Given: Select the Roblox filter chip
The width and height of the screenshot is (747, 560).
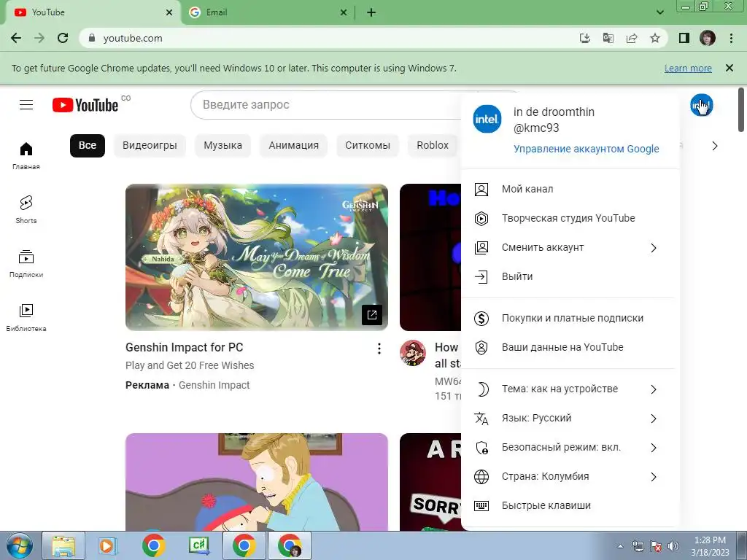Looking at the screenshot, I should 432,145.
